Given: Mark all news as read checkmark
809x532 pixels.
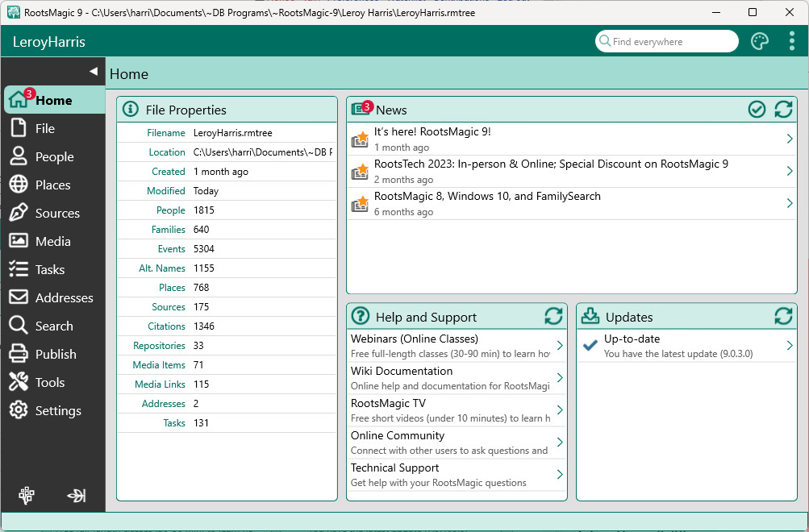Looking at the screenshot, I should (757, 110).
